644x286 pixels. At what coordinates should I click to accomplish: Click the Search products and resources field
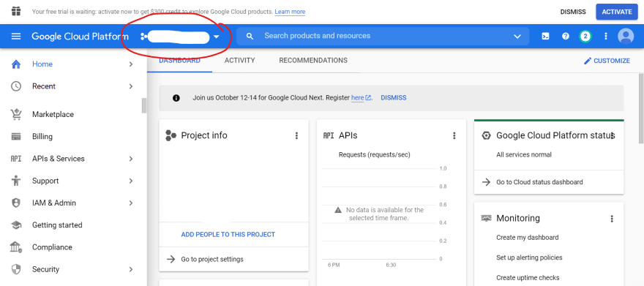click(383, 36)
